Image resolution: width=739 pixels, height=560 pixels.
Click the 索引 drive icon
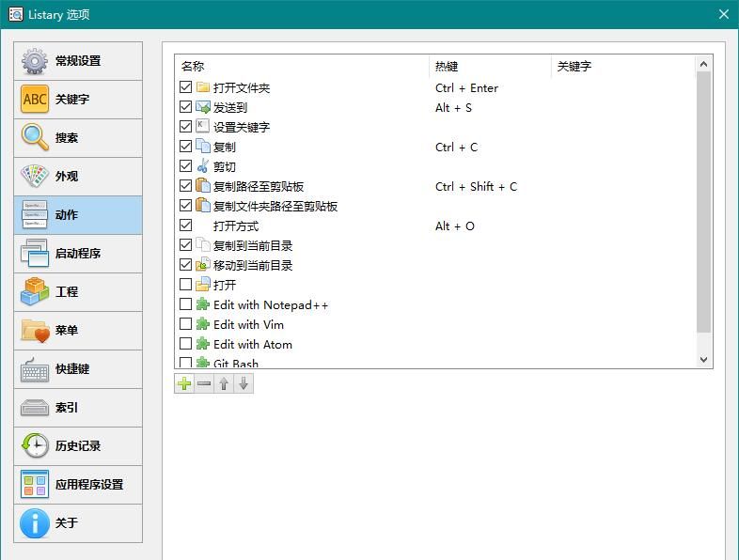35,408
